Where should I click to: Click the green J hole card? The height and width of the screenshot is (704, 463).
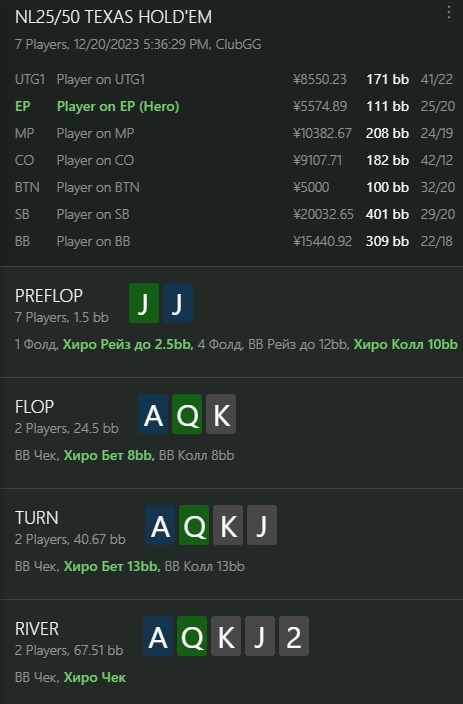[144, 303]
